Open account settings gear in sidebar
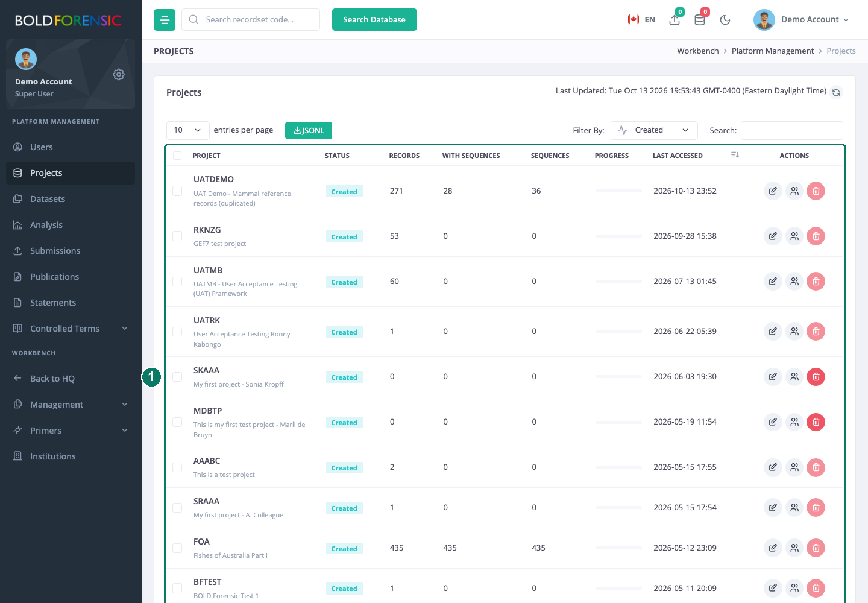 119,74
